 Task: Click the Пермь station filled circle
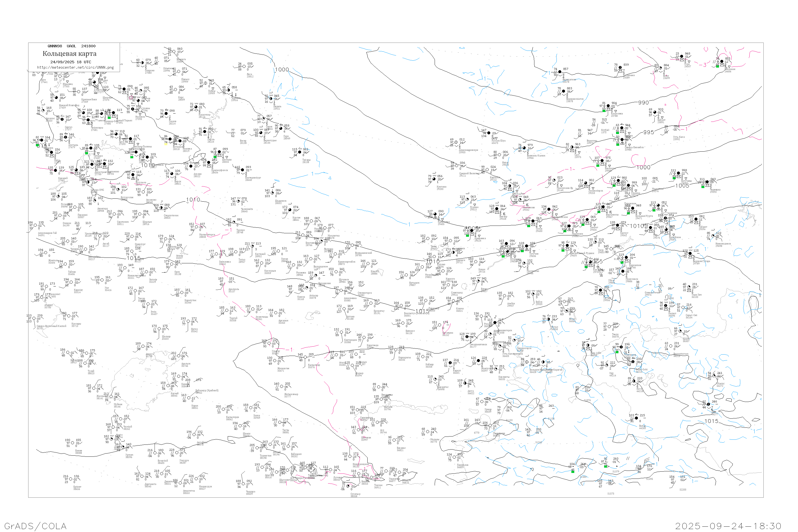205,132
